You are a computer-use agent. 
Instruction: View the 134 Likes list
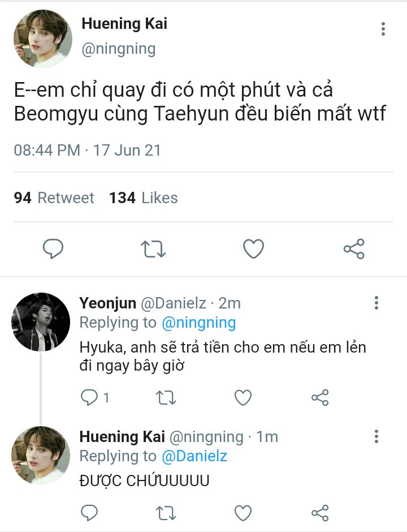[x=144, y=198]
